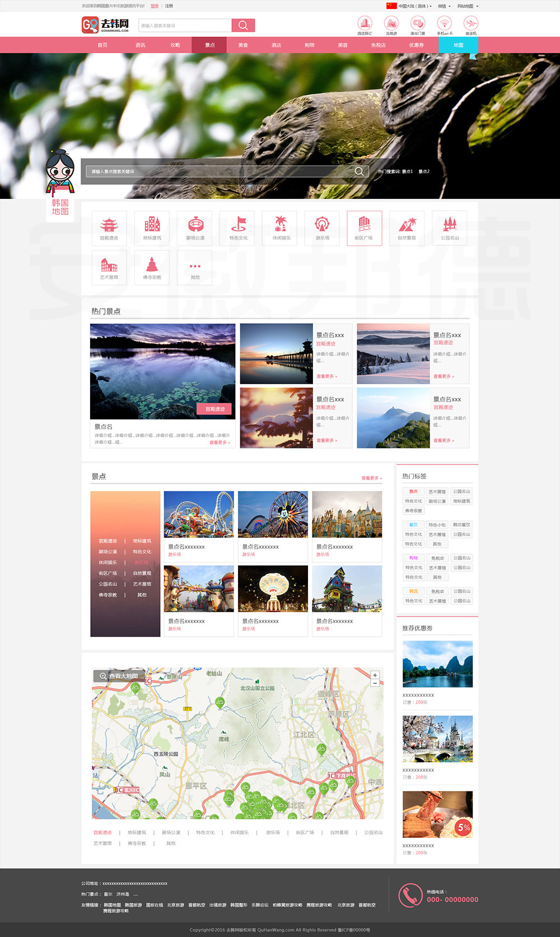The width and height of the screenshot is (560, 937).
Task: Click the 登录 login link
Action: (155, 6)
